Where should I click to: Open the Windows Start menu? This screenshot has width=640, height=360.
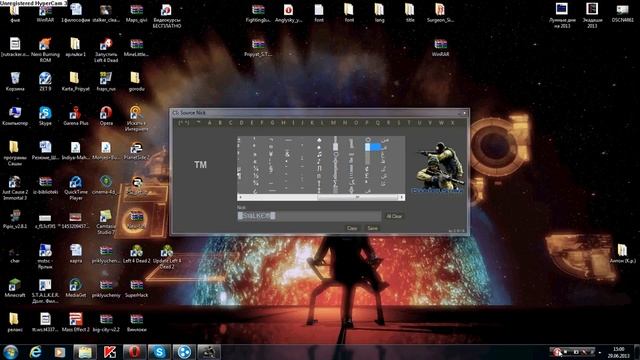pyautogui.click(x=11, y=352)
